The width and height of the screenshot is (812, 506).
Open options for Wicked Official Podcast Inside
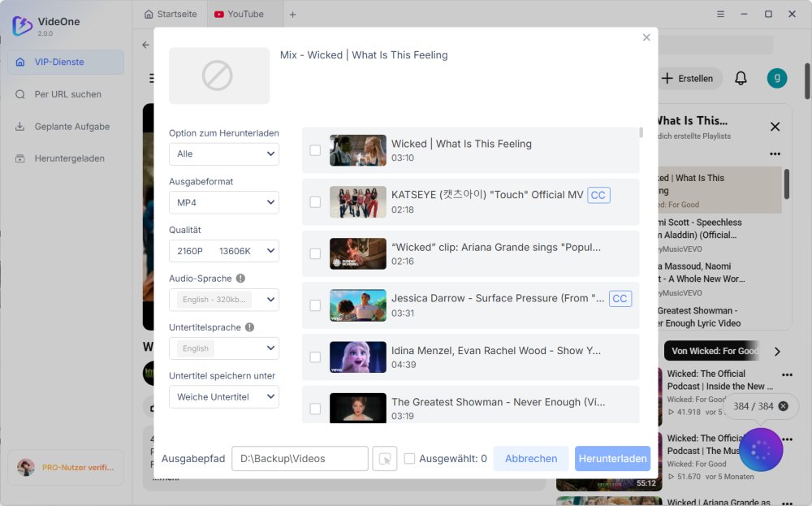coord(787,374)
